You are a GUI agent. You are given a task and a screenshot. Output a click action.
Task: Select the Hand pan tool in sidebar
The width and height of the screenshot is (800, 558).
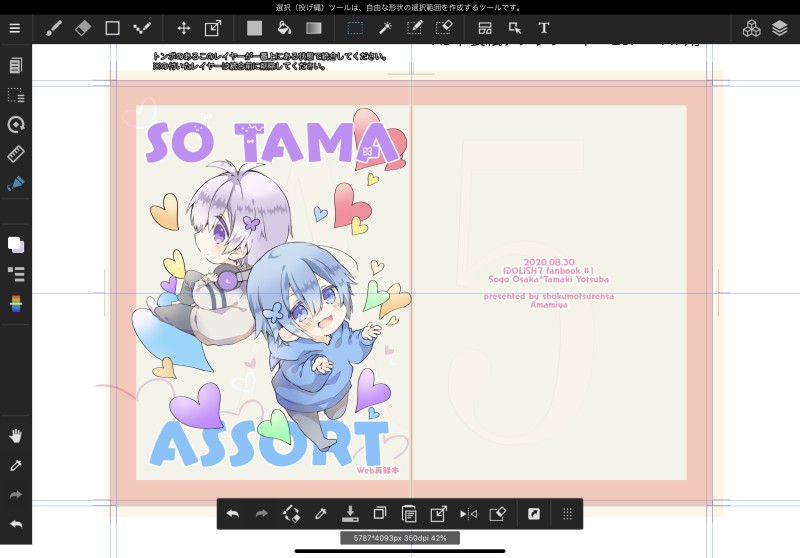point(16,436)
